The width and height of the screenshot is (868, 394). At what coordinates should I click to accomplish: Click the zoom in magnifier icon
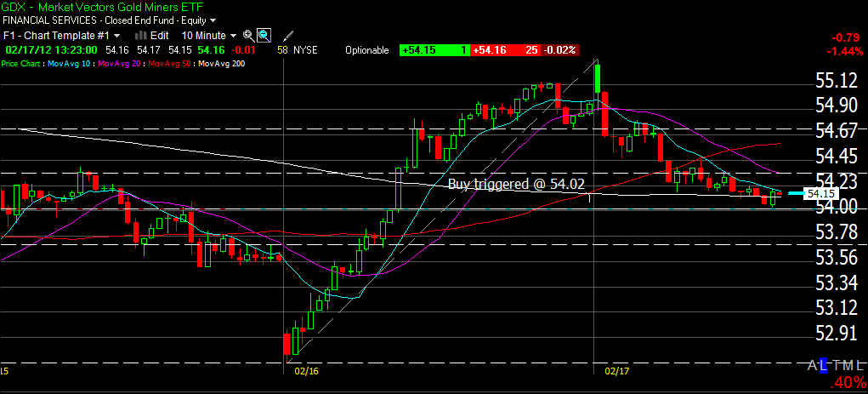[248, 36]
